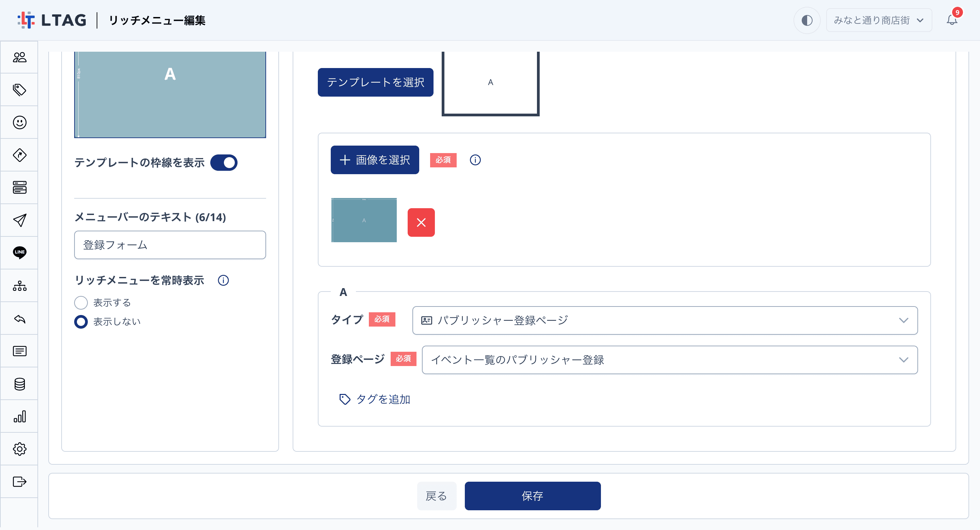Click the タグを追加 link
Image resolution: width=980 pixels, height=530 pixels.
(375, 399)
